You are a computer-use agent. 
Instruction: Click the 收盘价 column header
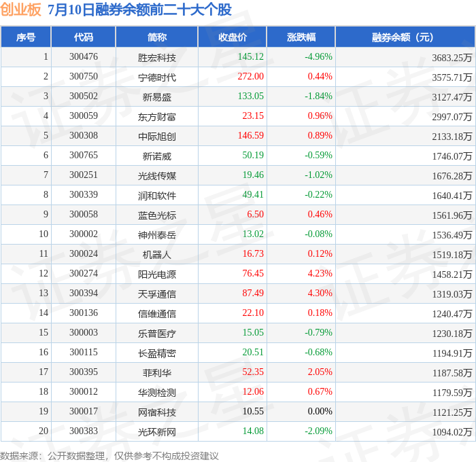click(233, 37)
